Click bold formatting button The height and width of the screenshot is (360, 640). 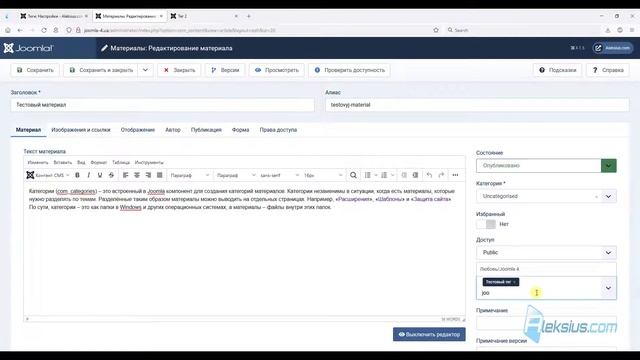[x=77, y=175]
